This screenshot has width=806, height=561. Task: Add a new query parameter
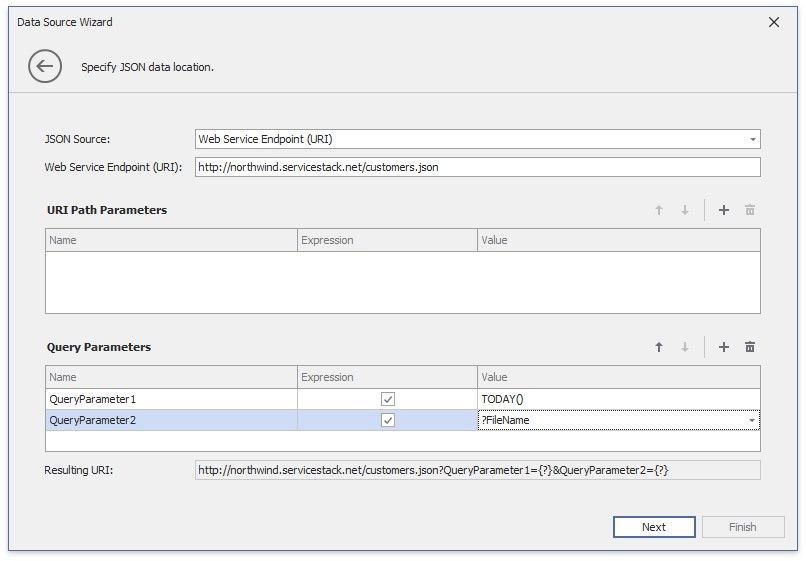point(724,347)
